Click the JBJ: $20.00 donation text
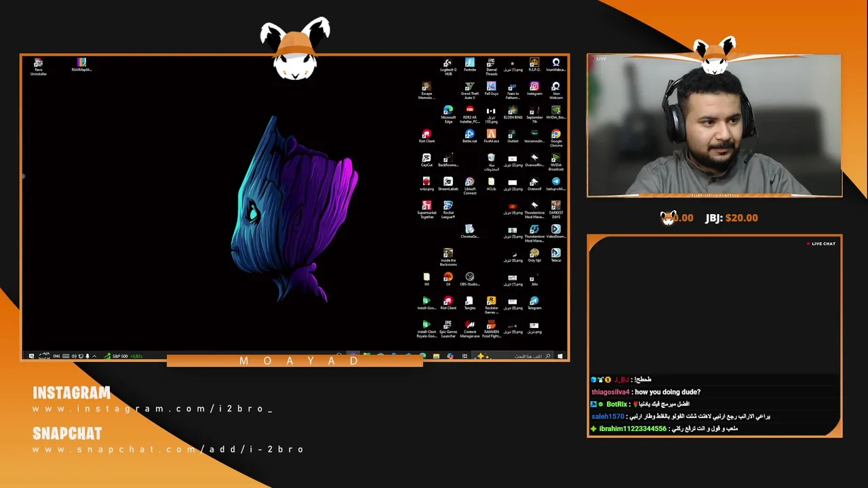This screenshot has width=868, height=488. (732, 218)
